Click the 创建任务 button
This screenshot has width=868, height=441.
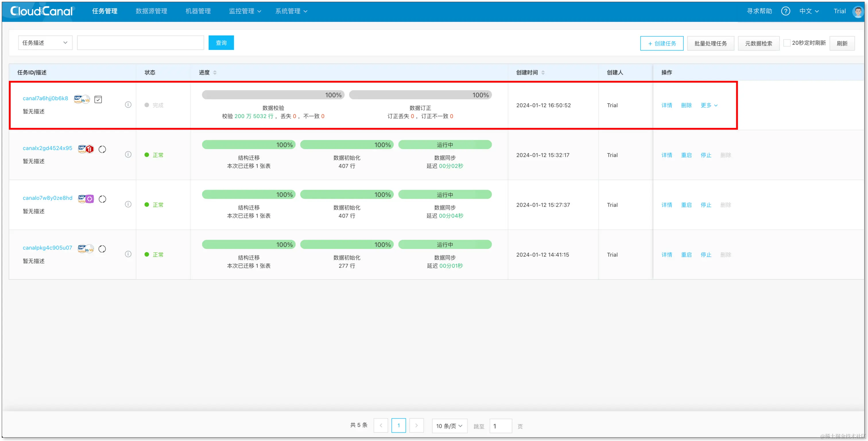click(x=662, y=43)
